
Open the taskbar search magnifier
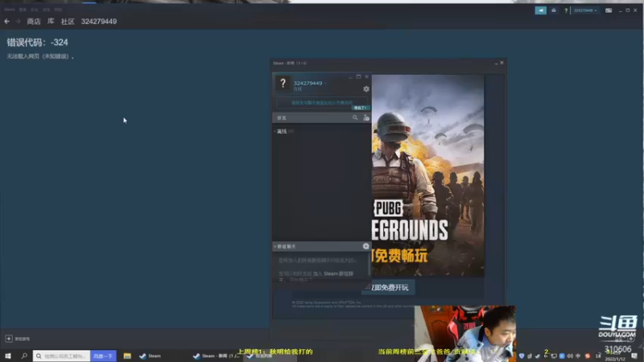(x=24, y=356)
